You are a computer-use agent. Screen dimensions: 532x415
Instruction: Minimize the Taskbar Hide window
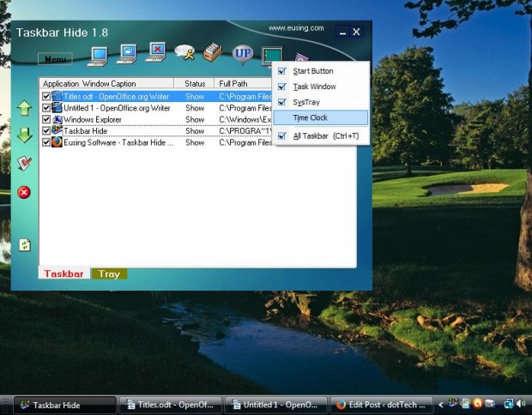[x=342, y=32]
